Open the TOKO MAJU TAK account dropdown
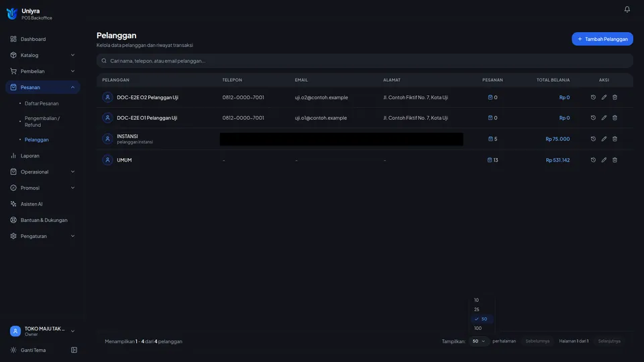The image size is (644, 362). point(43,331)
